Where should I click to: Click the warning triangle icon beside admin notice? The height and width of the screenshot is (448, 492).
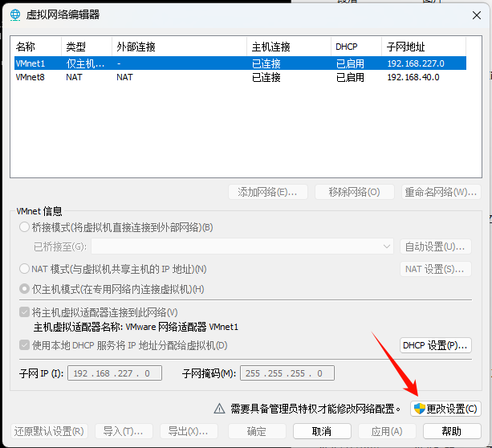tap(219, 409)
